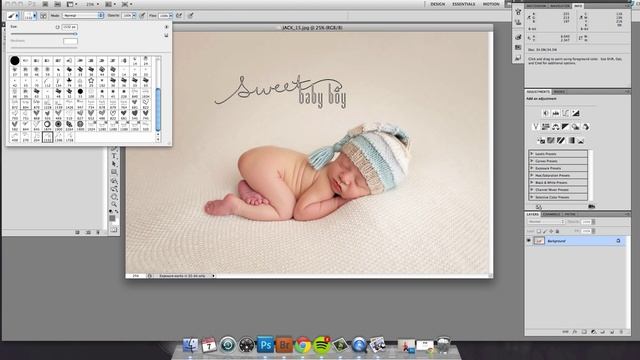Open Google Chrome from the Dock

(x=303, y=345)
